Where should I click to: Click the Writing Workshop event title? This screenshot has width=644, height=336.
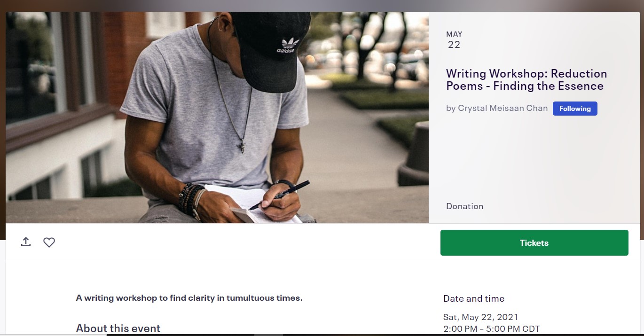526,80
